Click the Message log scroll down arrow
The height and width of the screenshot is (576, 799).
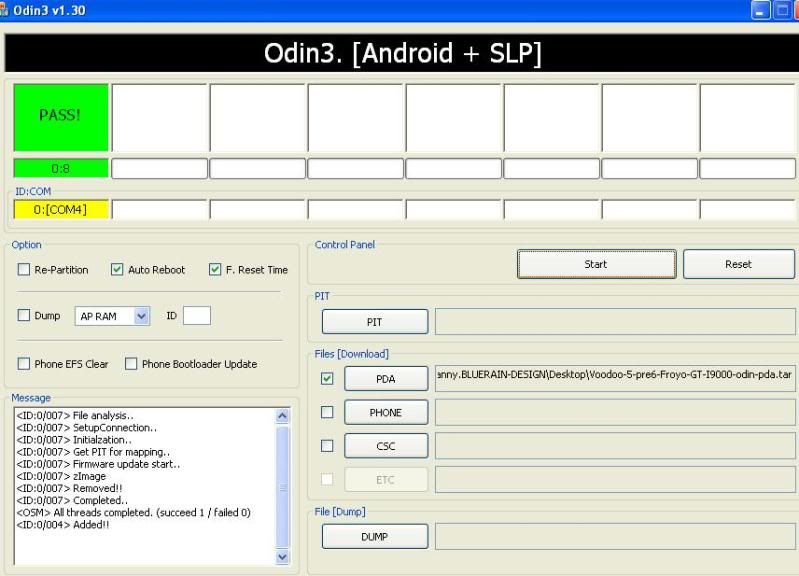(x=282, y=557)
